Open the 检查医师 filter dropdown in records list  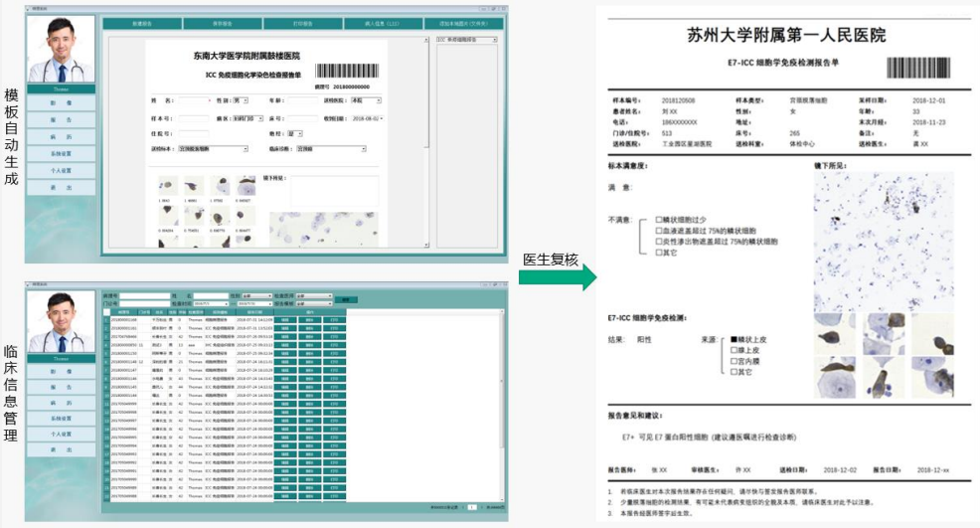coord(314,296)
